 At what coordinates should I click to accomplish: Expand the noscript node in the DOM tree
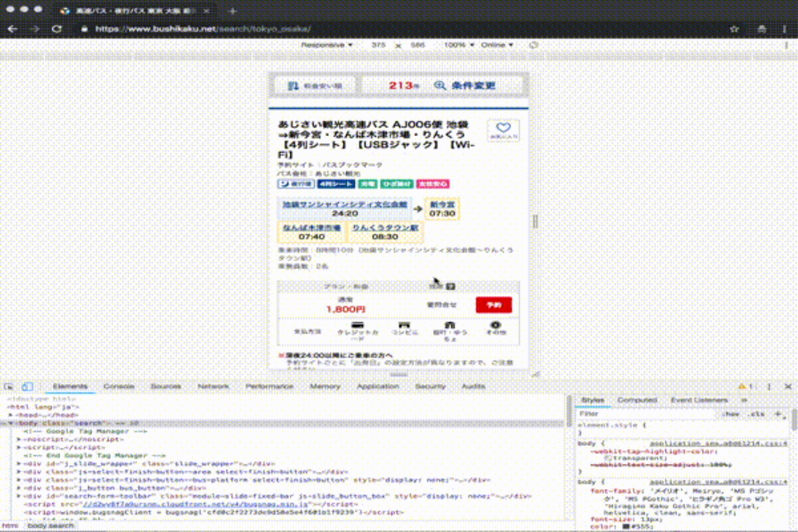pyautogui.click(x=19, y=439)
